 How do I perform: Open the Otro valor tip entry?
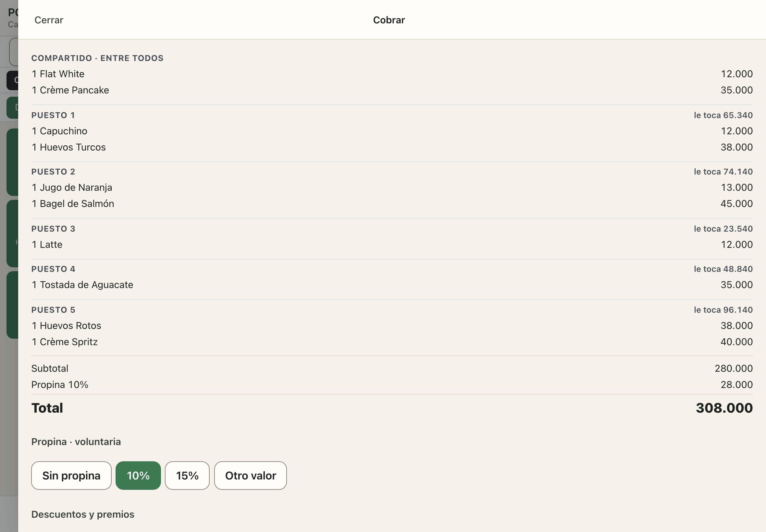click(251, 475)
